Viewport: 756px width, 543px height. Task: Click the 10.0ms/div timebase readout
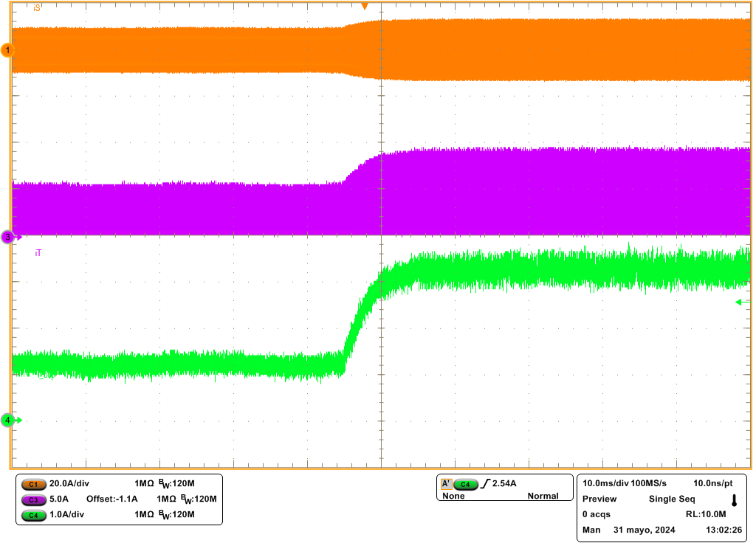tap(605, 483)
